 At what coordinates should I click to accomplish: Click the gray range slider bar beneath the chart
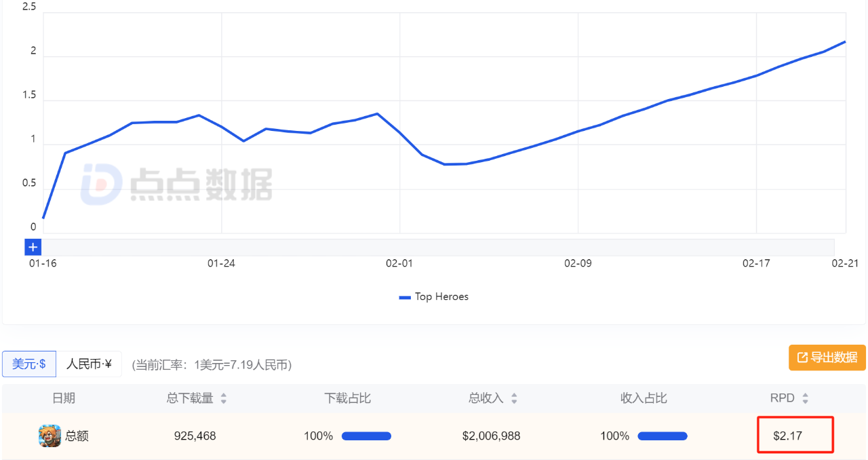click(434, 247)
